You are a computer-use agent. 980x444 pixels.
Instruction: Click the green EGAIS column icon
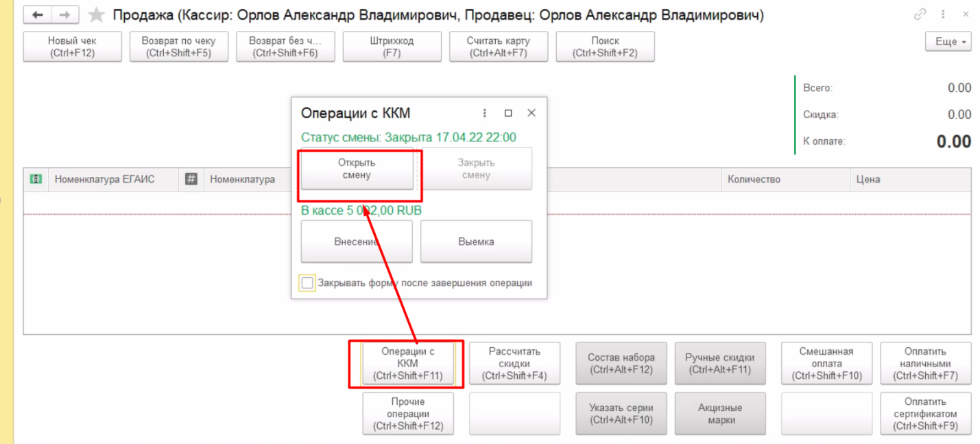tap(35, 179)
